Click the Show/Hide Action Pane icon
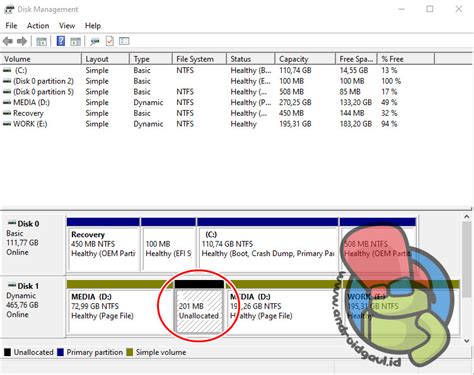 click(x=76, y=41)
